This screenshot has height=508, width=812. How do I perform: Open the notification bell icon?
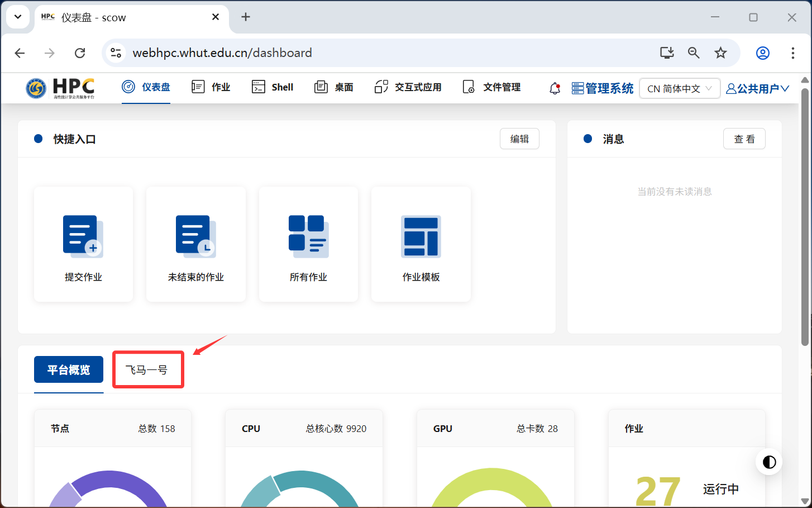pyautogui.click(x=555, y=88)
